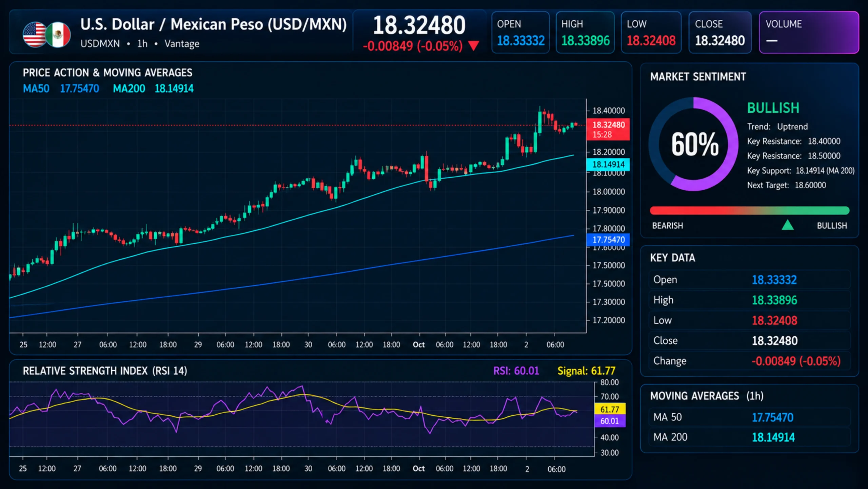Viewport: 868px width, 489px height.
Task: Click the Next Target 18.60000 line
Action: tap(787, 185)
